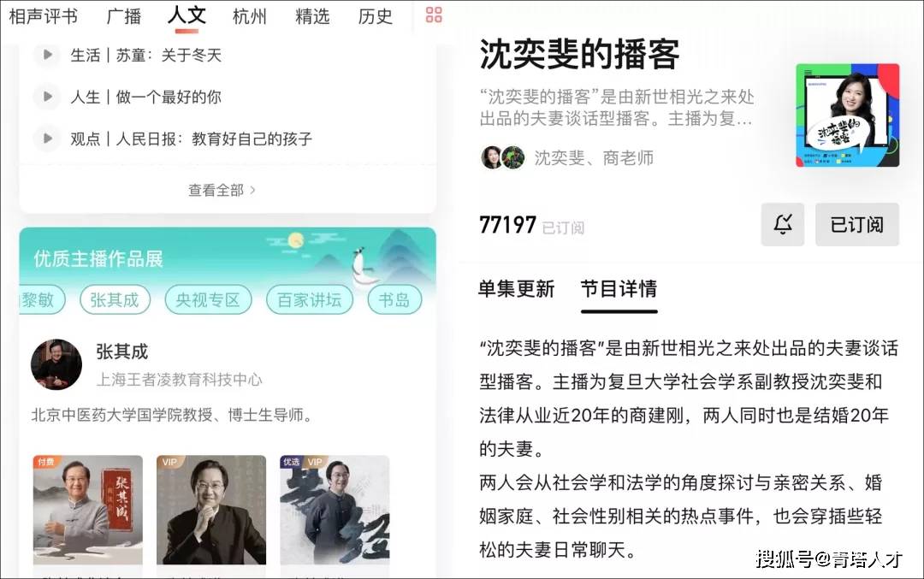Switch to the 杭州 tab
This screenshot has height=579, width=924.
[x=250, y=16]
